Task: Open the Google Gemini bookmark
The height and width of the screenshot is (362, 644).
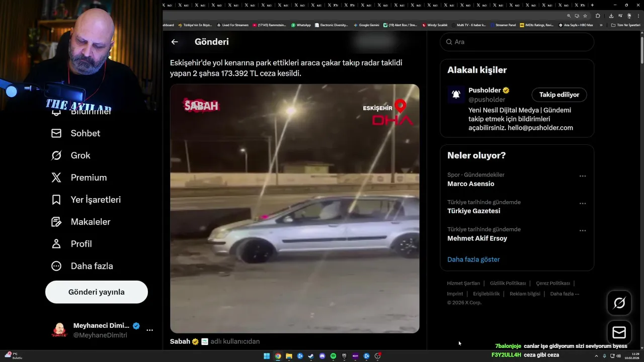Action: 366,25
